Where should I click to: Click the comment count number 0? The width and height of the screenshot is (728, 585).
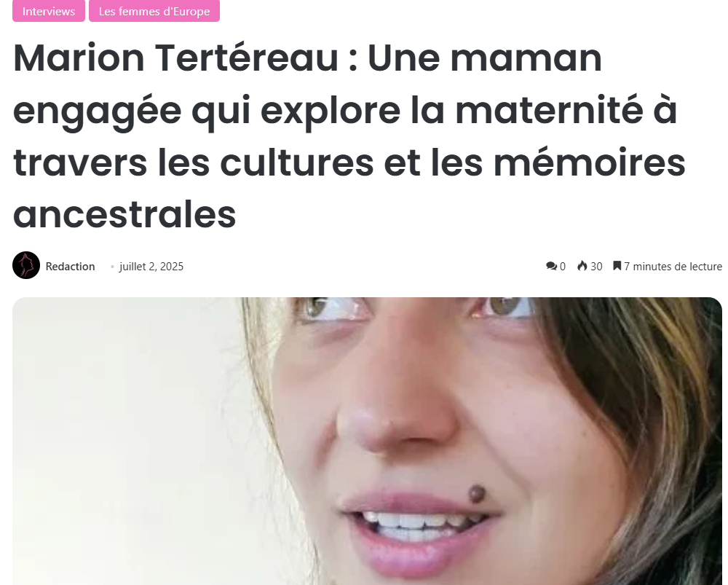[x=563, y=266]
